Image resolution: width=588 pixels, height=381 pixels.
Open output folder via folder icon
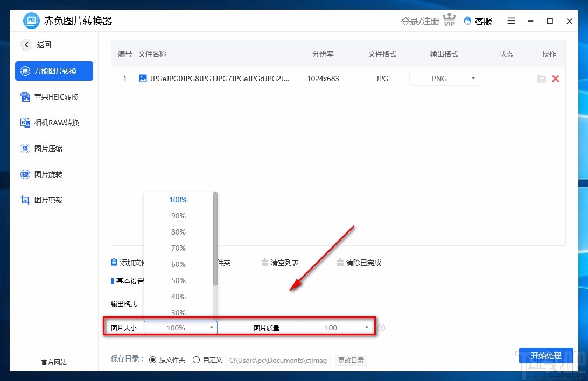(542, 79)
